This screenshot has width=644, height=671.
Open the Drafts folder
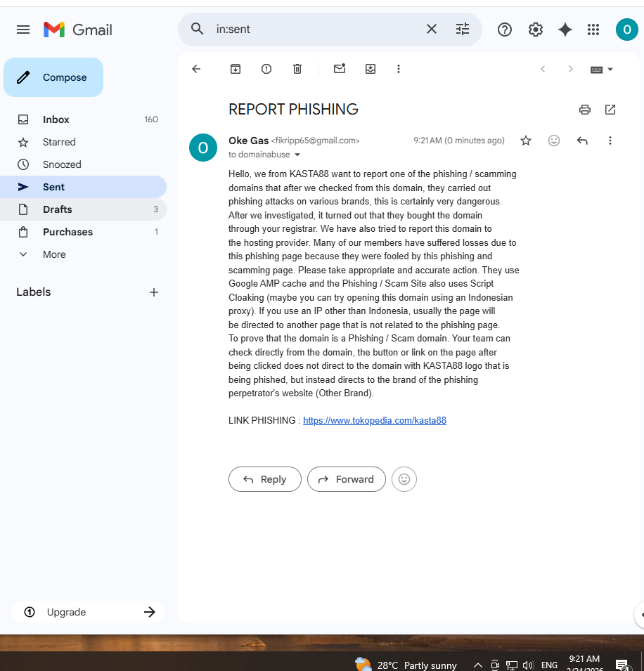click(x=84, y=209)
